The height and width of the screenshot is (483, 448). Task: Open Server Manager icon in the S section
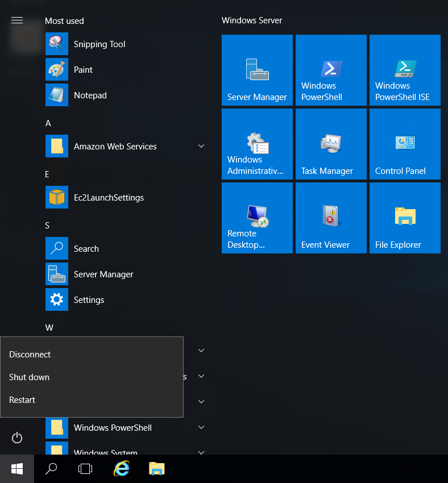pos(57,274)
